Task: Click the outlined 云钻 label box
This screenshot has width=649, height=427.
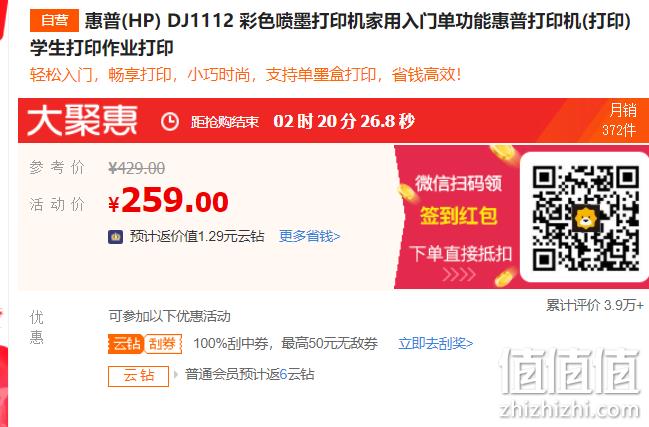Action: tap(139, 376)
